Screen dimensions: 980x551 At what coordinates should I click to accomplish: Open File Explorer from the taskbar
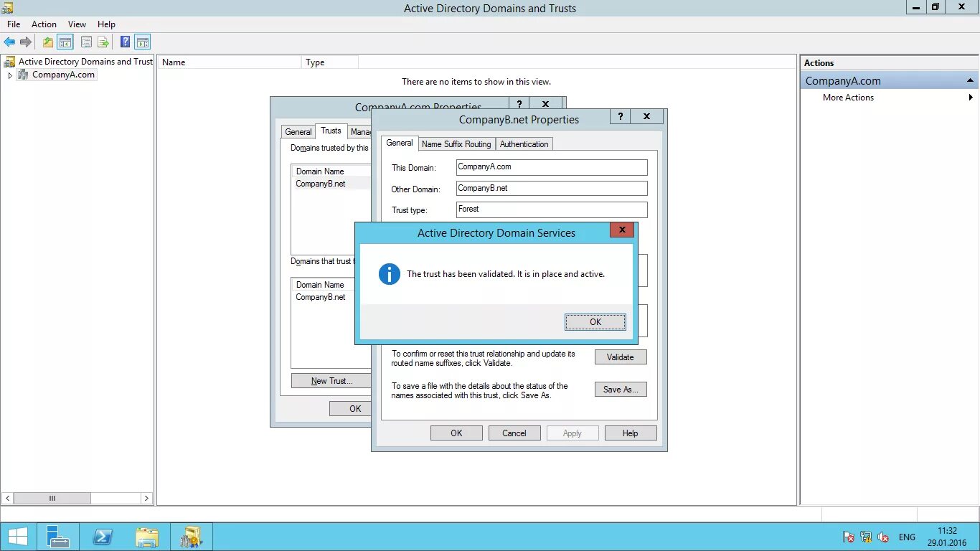tap(147, 537)
